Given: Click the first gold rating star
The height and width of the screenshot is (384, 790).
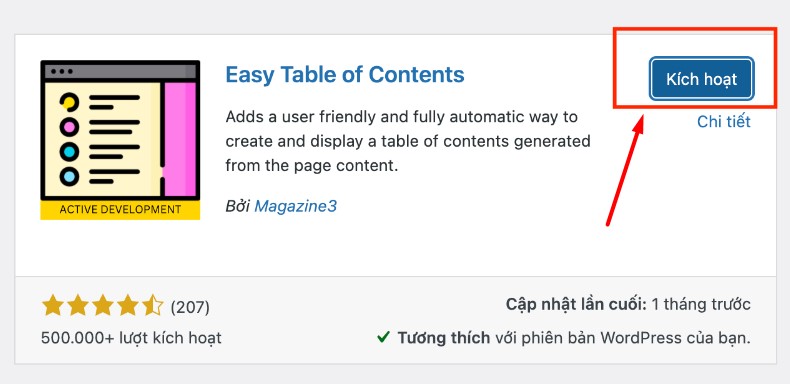Looking at the screenshot, I should [x=51, y=305].
